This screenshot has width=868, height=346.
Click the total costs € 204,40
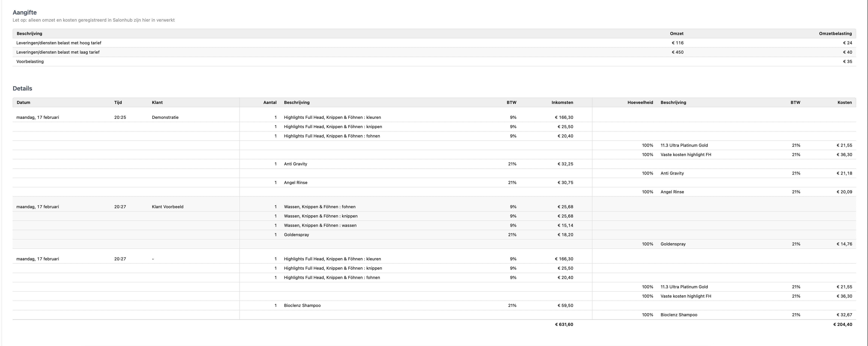tap(842, 325)
